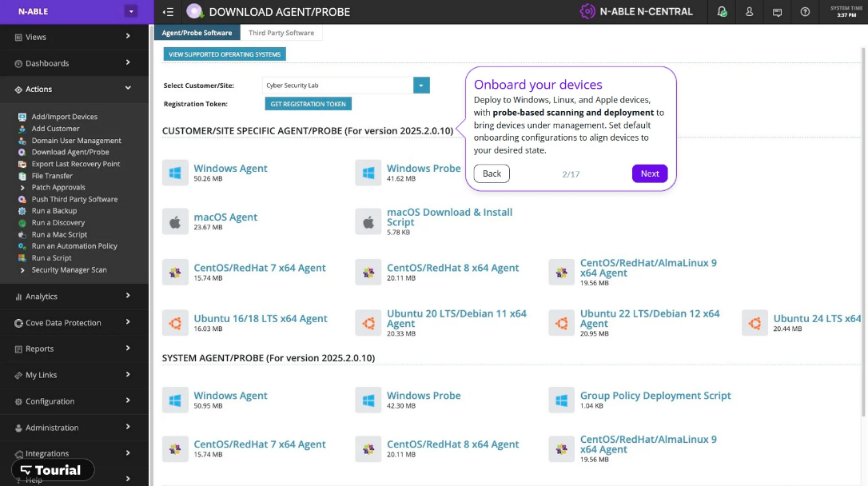Click the Run a Script icon
Viewport: 868px width, 486px height.
22,258
